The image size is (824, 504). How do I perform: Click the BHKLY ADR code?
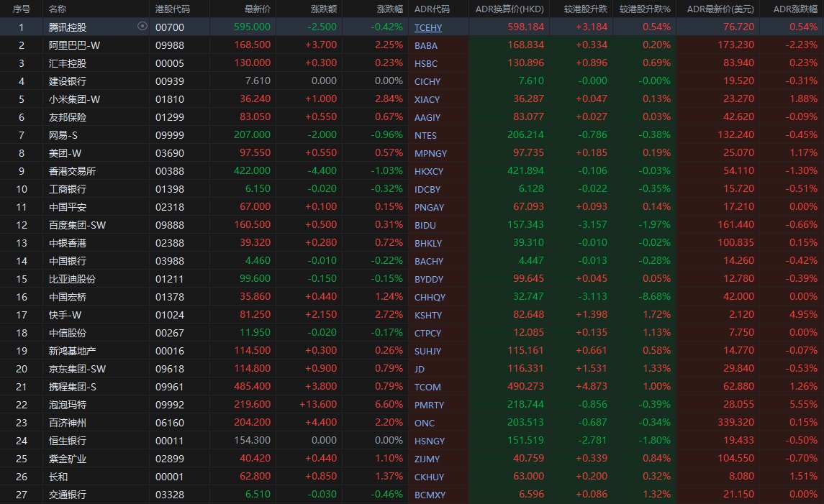click(x=427, y=243)
